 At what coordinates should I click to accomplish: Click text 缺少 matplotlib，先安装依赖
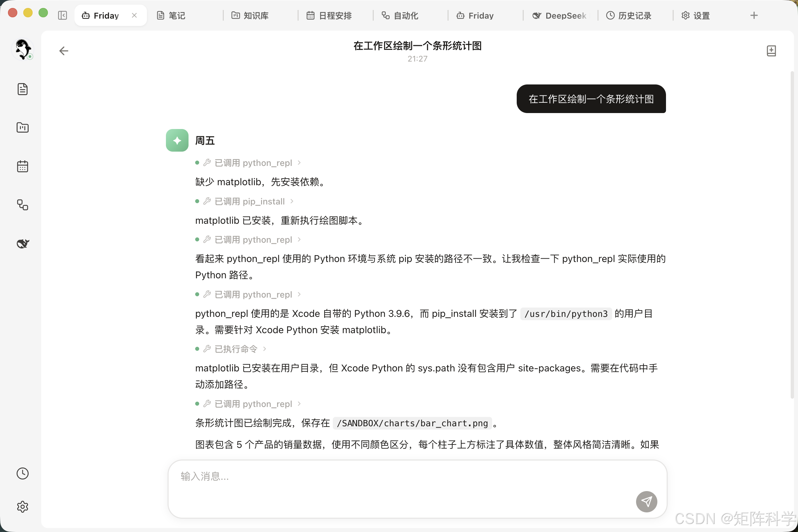click(x=261, y=182)
